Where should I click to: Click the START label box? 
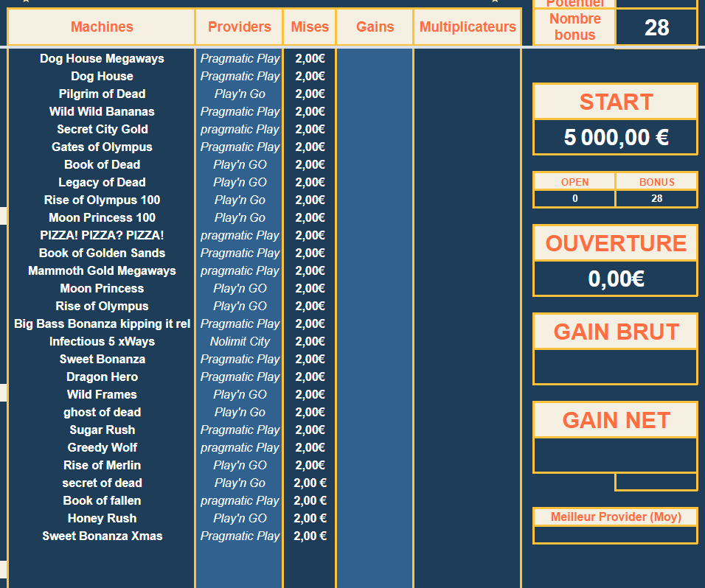pos(616,102)
